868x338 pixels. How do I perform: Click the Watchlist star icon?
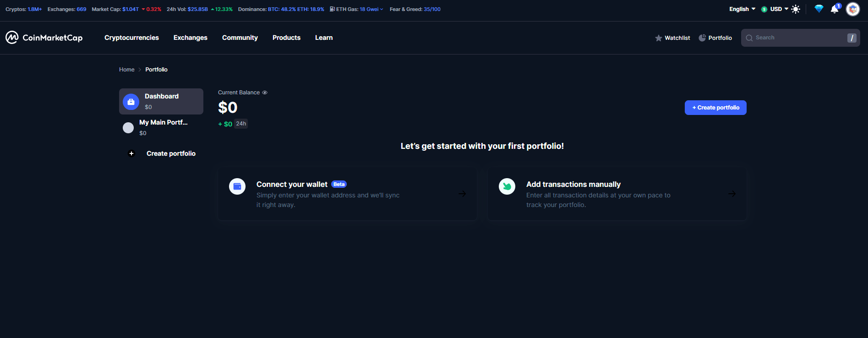click(x=659, y=38)
